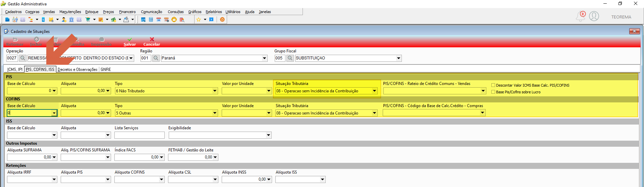
Task: Open the Decretos e Observações tab
Action: point(77,69)
